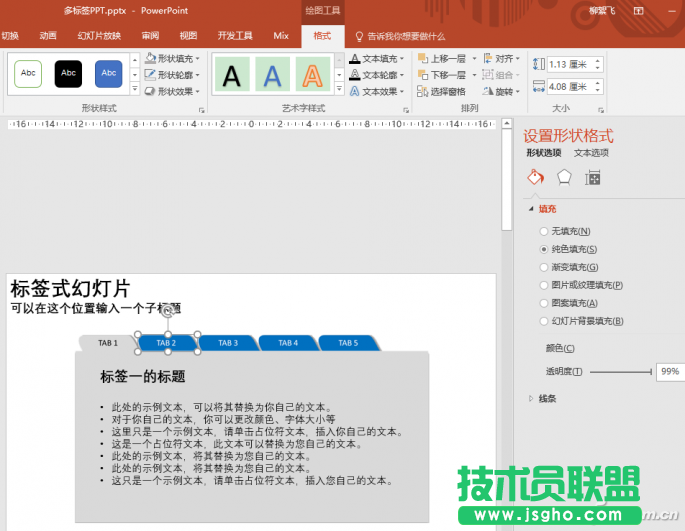The width and height of the screenshot is (685, 531).
Task: Click Send Backward (下移一层)
Action: coord(442,75)
